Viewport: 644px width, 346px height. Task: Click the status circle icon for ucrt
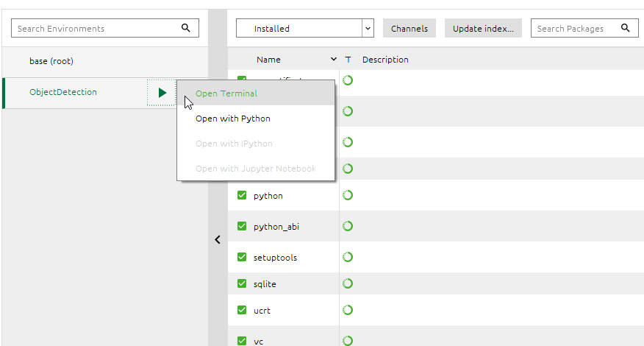point(348,310)
